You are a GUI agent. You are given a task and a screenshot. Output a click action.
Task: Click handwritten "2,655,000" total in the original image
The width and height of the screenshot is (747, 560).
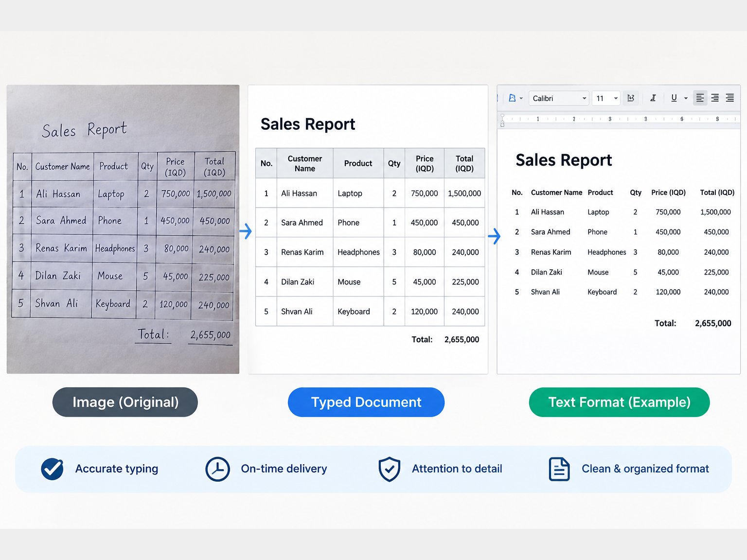click(210, 335)
